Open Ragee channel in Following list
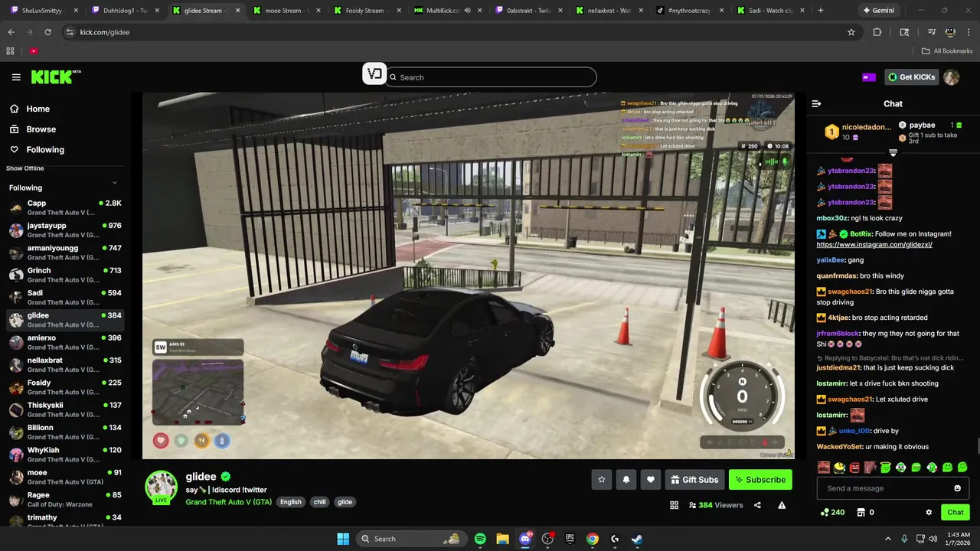 point(65,500)
